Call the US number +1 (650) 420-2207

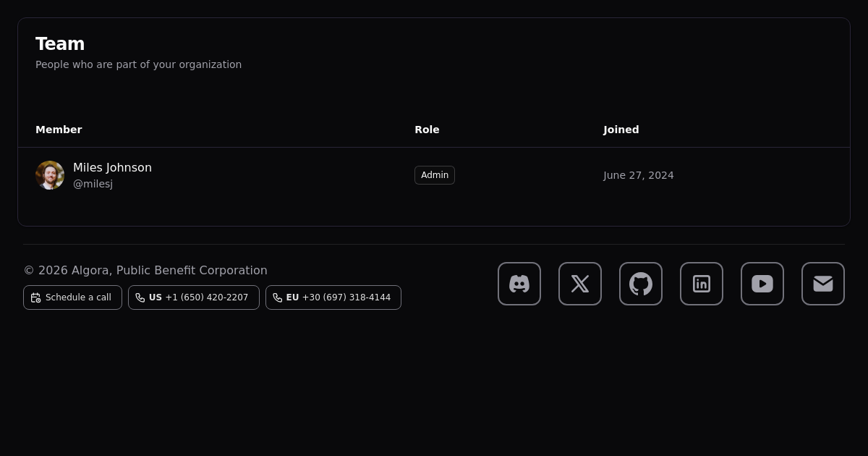[x=193, y=297]
